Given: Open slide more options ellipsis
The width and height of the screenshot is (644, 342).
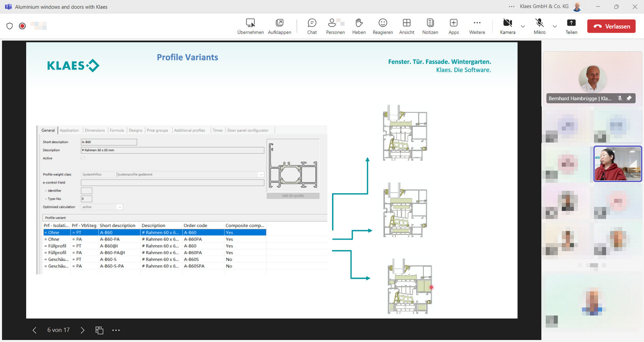Looking at the screenshot, I should click(x=116, y=330).
